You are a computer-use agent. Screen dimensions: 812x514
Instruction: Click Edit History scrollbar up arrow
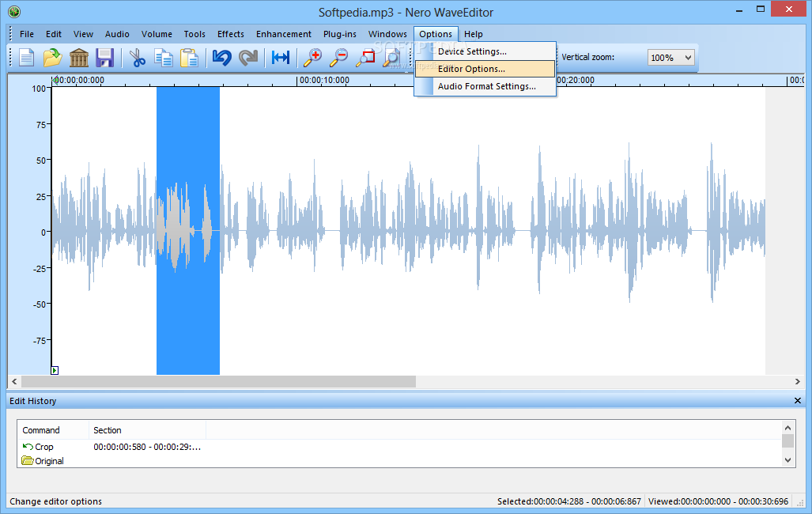[787, 428]
